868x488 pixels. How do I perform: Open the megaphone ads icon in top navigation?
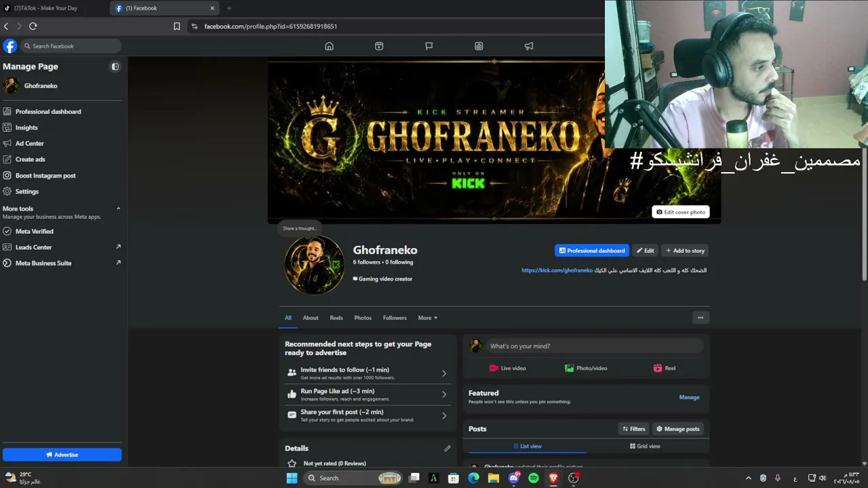tap(529, 46)
